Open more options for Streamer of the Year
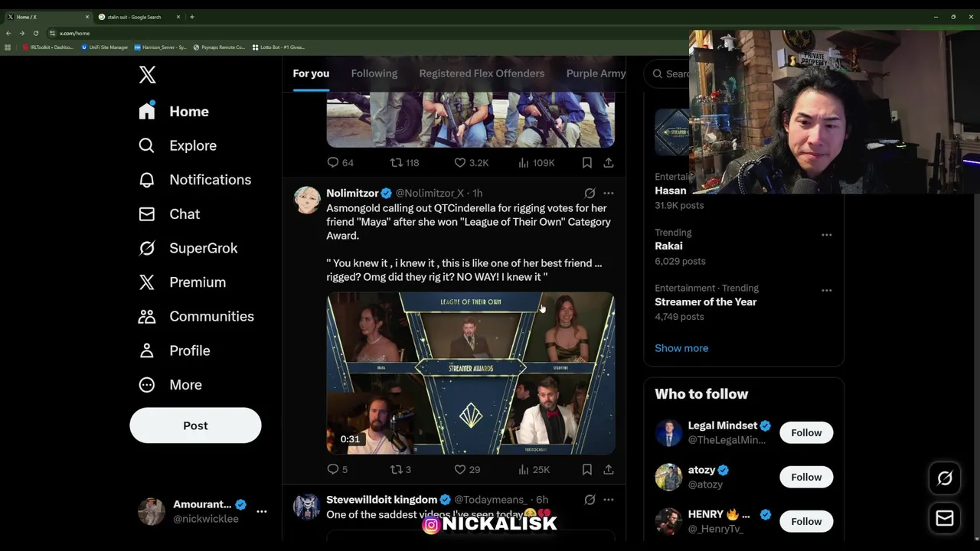The width and height of the screenshot is (980, 551). [x=826, y=291]
